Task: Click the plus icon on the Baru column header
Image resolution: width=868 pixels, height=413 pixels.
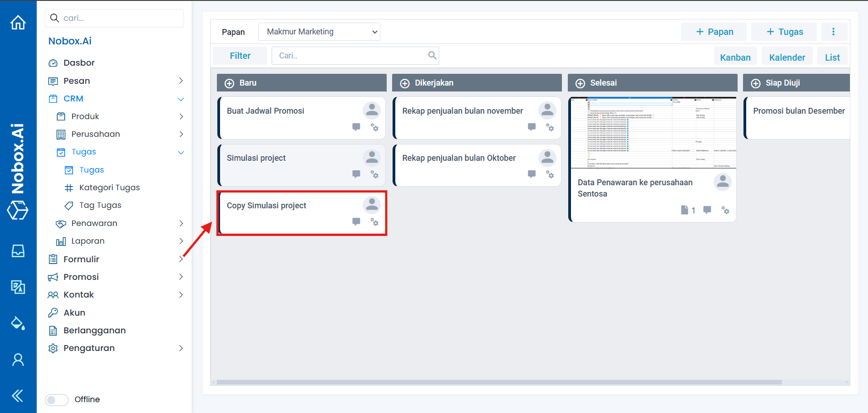Action: 229,83
